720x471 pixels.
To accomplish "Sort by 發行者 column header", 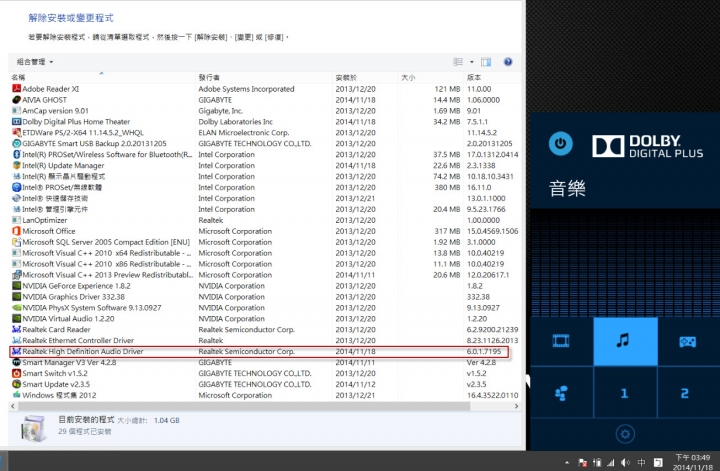I will tap(209, 78).
